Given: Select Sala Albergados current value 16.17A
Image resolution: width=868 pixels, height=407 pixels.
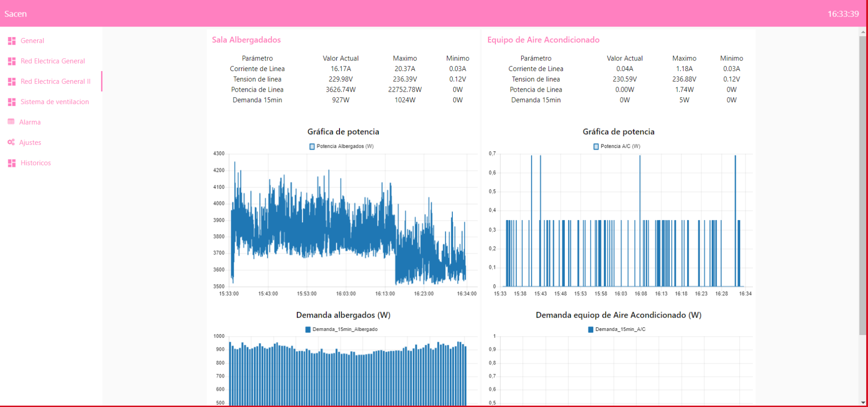Looking at the screenshot, I should pos(340,69).
